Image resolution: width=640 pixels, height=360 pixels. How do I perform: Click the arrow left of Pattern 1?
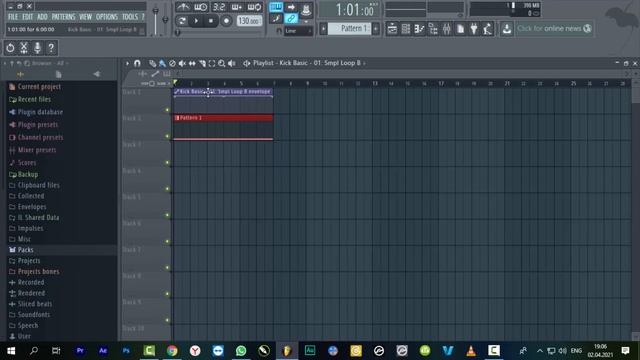point(323,29)
